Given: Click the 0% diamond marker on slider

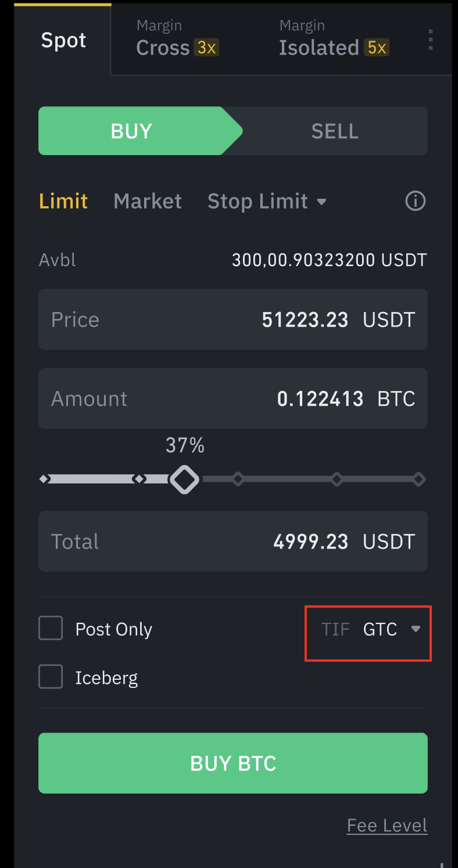Looking at the screenshot, I should click(44, 480).
